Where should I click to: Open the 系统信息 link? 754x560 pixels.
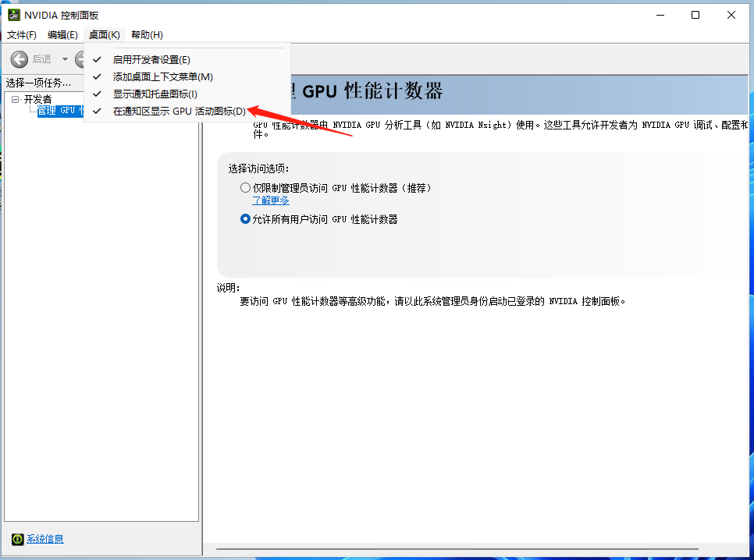coord(44,539)
